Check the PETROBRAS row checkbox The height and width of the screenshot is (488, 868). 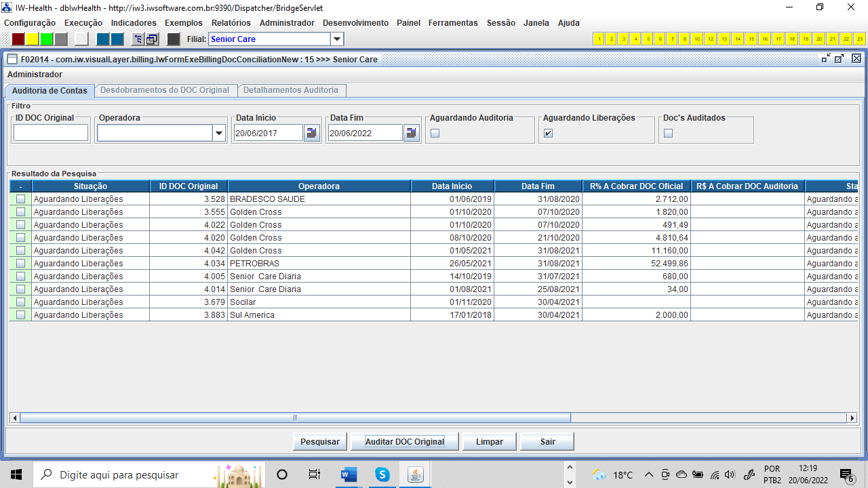click(20, 264)
